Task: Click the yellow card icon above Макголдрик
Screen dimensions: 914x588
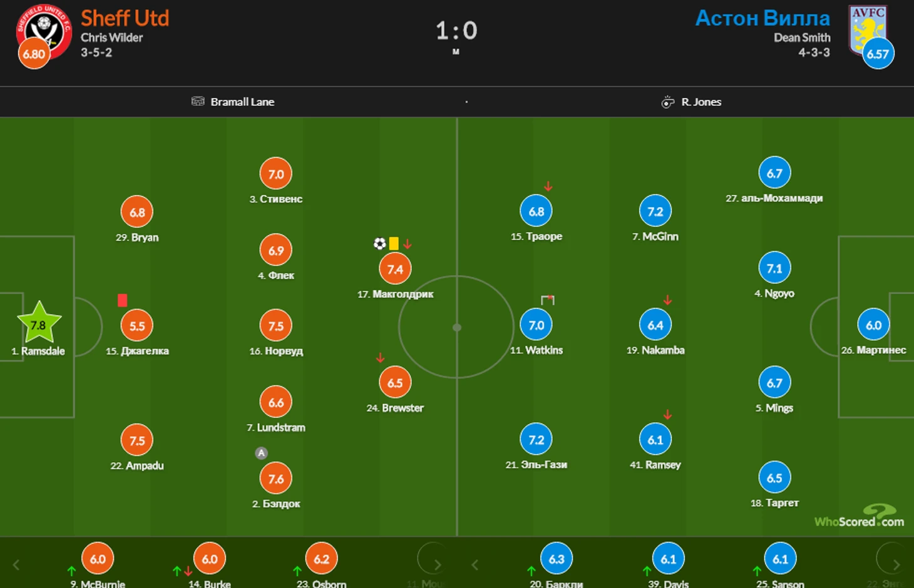Action: coord(393,243)
